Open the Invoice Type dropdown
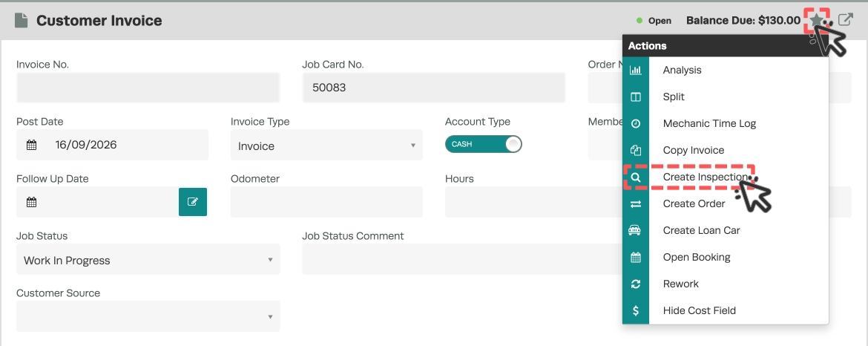This screenshot has width=868, height=346. click(326, 145)
